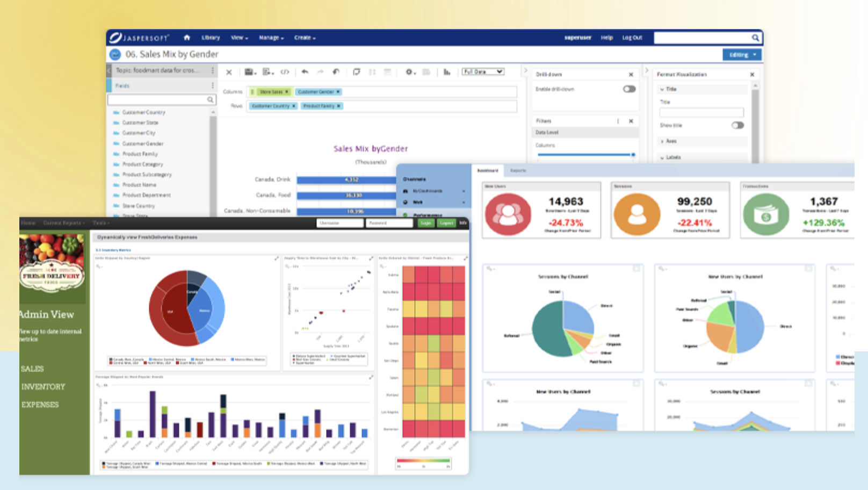Remove the Store Sales chip from Columns
This screenshot has height=490, width=868.
click(287, 92)
